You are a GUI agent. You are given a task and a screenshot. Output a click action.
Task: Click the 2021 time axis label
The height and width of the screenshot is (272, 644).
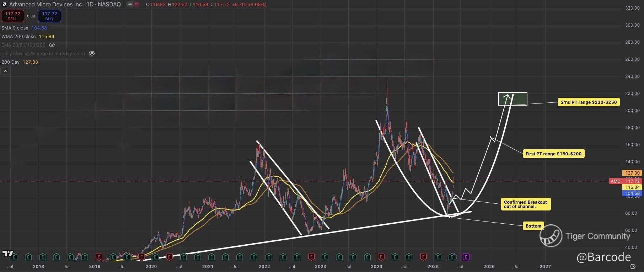coord(208,267)
